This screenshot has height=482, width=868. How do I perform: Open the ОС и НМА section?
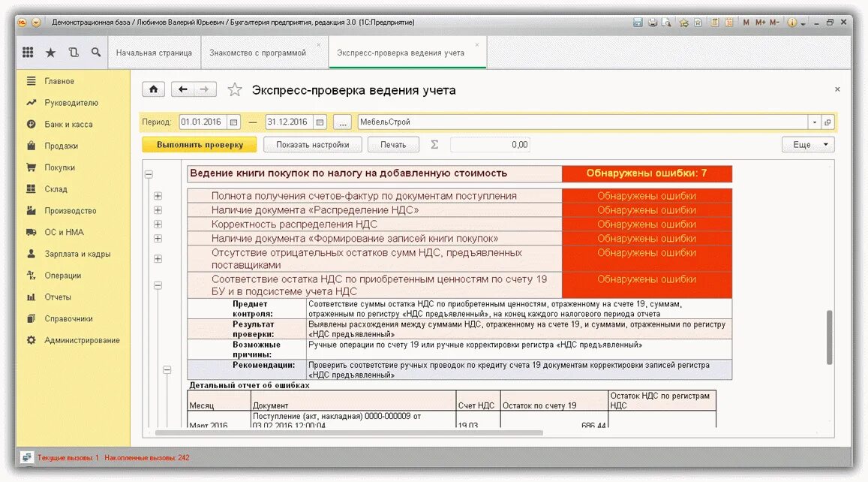pos(64,232)
